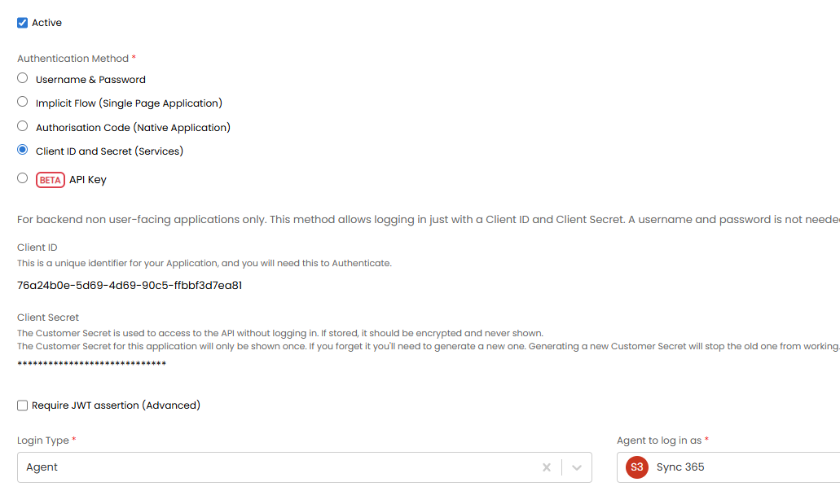Screen dimensions: 840x504
Task: Enable Require JWT assertion (Advanced)
Action: click(23, 405)
